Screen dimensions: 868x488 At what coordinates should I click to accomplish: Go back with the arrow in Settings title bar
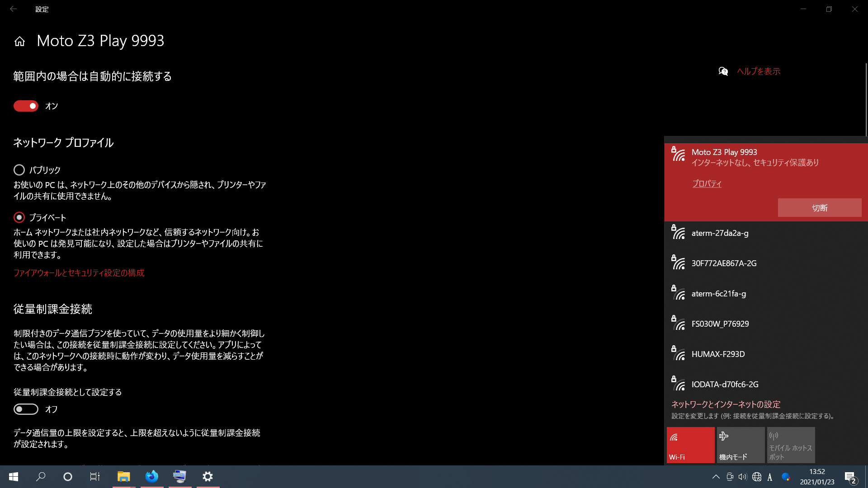[13, 9]
